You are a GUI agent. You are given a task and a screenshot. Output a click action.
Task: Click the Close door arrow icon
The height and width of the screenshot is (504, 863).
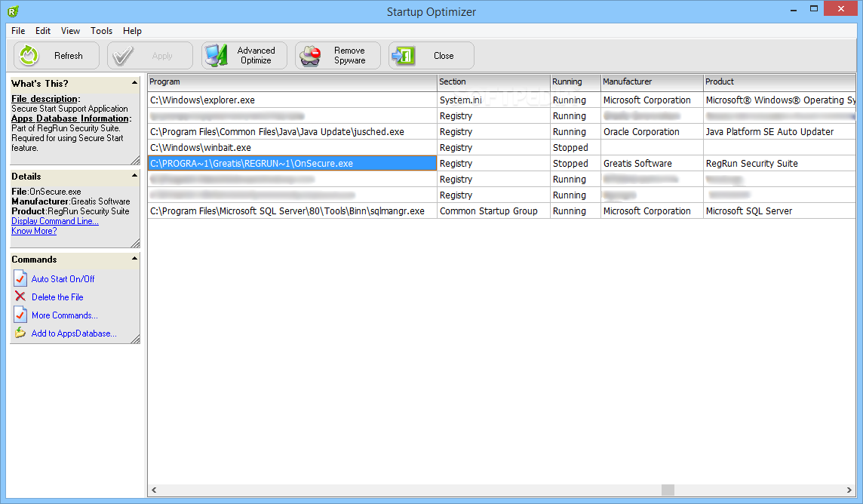pos(404,56)
